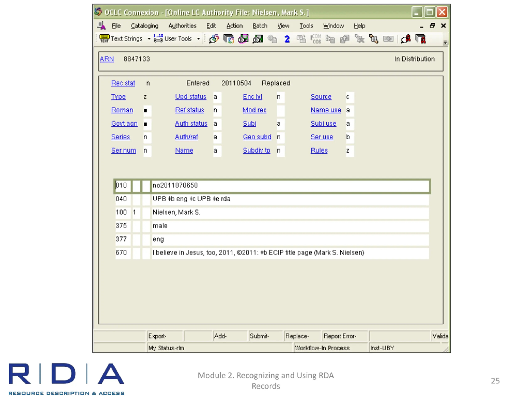532x399 pixels.
Task: Click the Search LC Authority File icon
Action: (x=406, y=39)
